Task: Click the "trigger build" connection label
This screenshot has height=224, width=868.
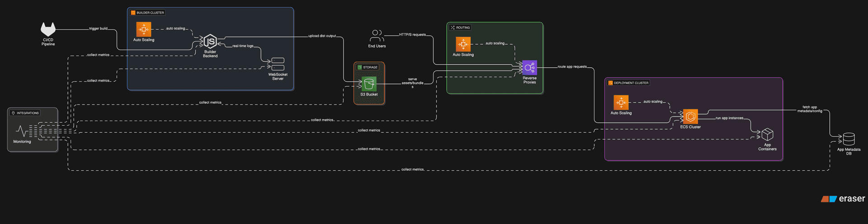Action: [x=98, y=28]
